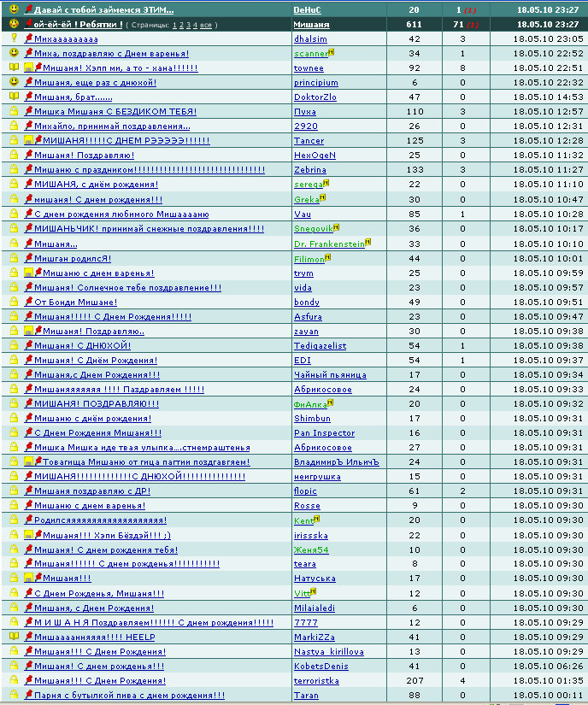Click the lock icon in the Пуха topic row
This screenshot has height=705, width=588.
pyautogui.click(x=14, y=110)
